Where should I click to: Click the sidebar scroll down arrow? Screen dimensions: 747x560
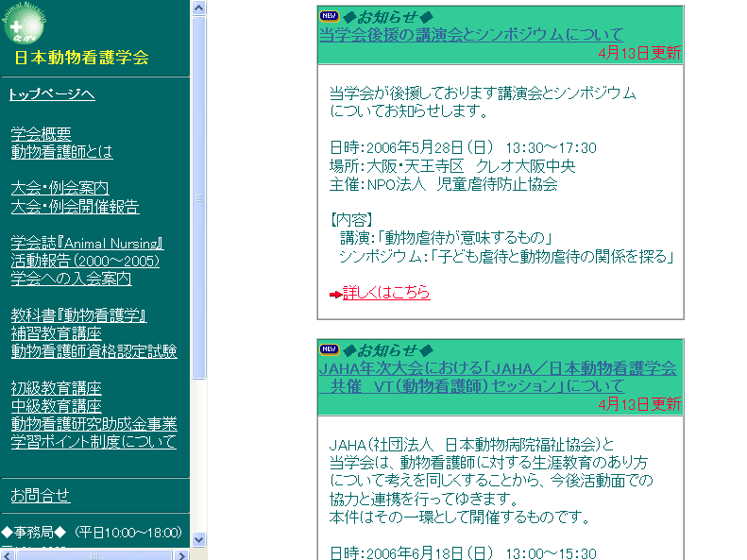[x=198, y=539]
